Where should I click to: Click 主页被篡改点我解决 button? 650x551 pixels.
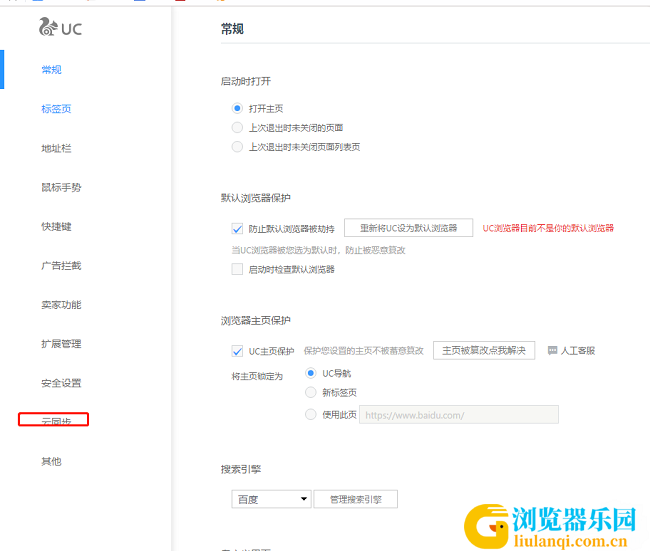[x=484, y=351]
